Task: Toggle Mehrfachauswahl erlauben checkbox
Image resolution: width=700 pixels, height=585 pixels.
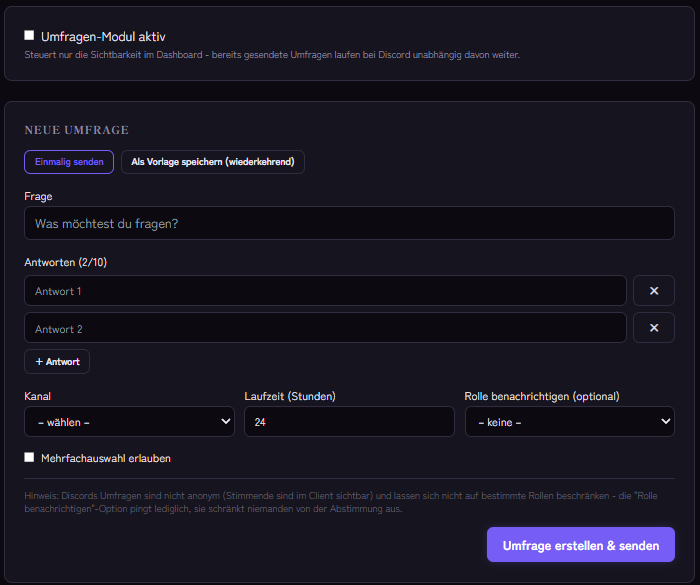Action: pos(29,457)
